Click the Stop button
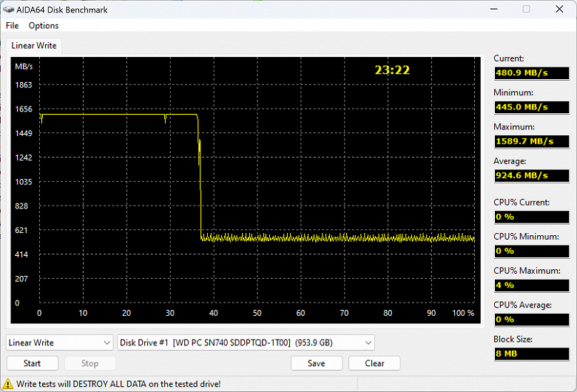Image resolution: width=577 pixels, height=392 pixels. pos(90,363)
